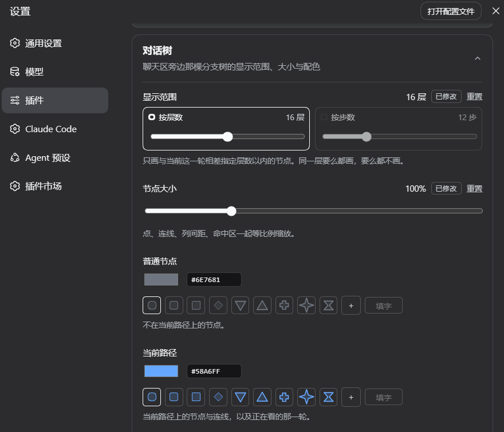504x432 pixels.
Task: Click 重置 for 节点大小
Action: click(474, 189)
